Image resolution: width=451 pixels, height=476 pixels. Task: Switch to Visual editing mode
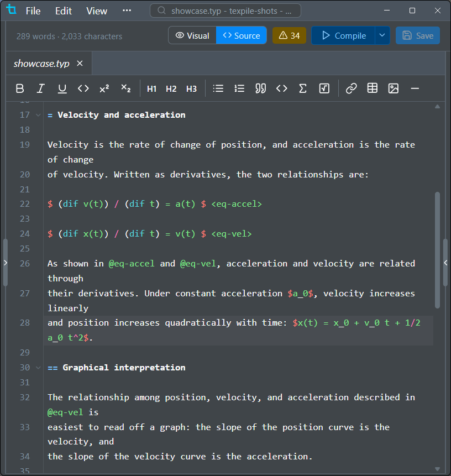[x=192, y=35]
